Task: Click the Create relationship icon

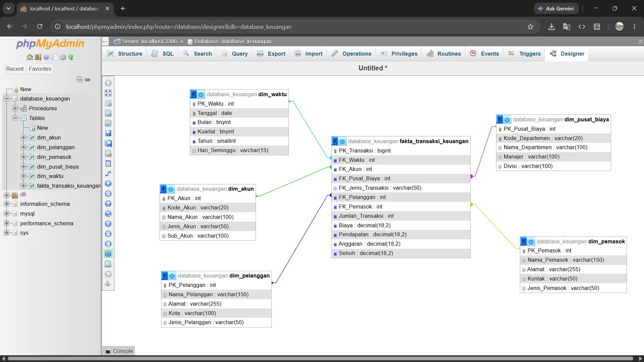Action: 108,174
